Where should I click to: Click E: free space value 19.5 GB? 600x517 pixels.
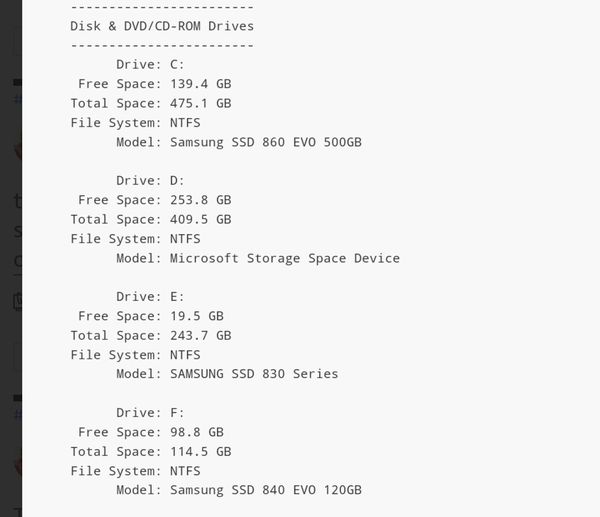[x=197, y=316]
